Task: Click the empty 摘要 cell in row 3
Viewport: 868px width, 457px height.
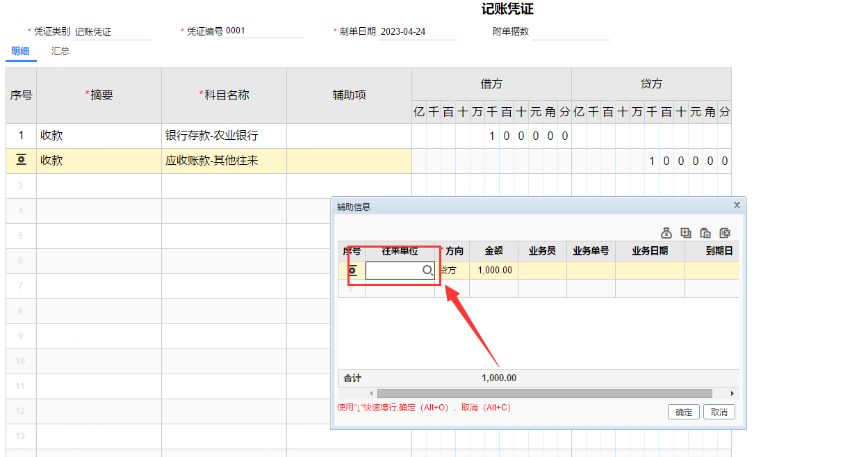Action: tap(99, 186)
